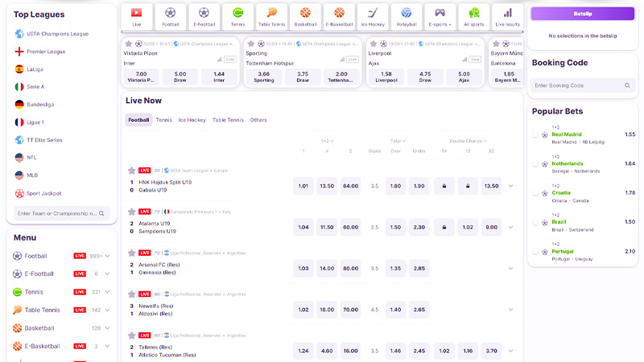The width and height of the screenshot is (644, 362).
Task: Select the E-Basketball icon in top bar
Action: 339,13
